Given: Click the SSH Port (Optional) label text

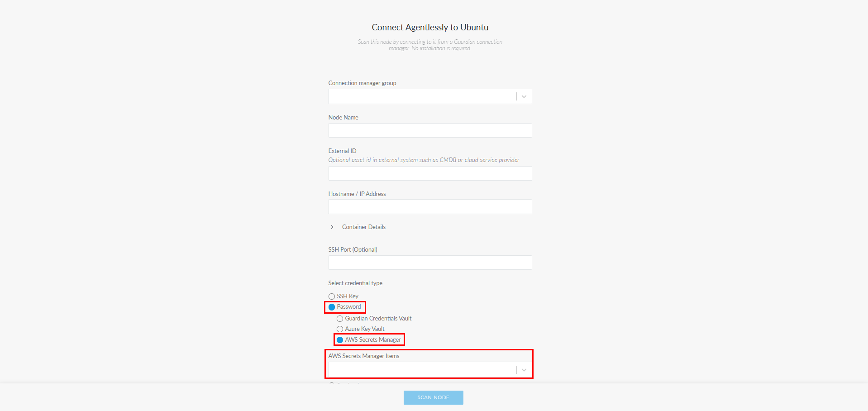Looking at the screenshot, I should [353, 249].
